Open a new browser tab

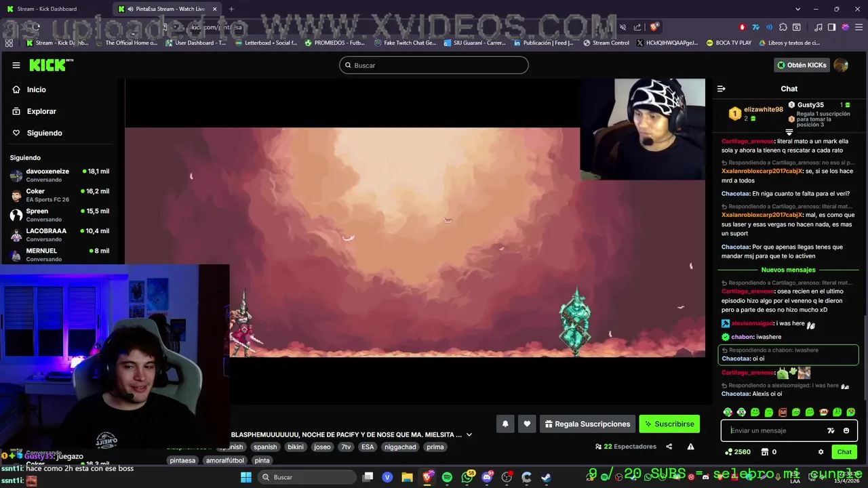point(231,9)
